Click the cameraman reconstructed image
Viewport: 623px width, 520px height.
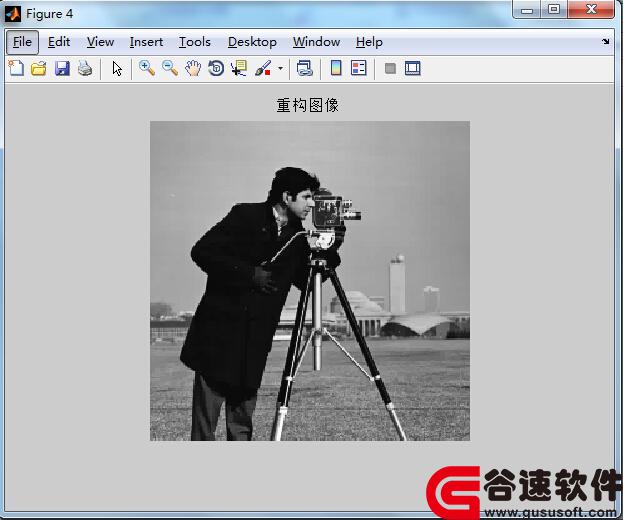[310, 281]
